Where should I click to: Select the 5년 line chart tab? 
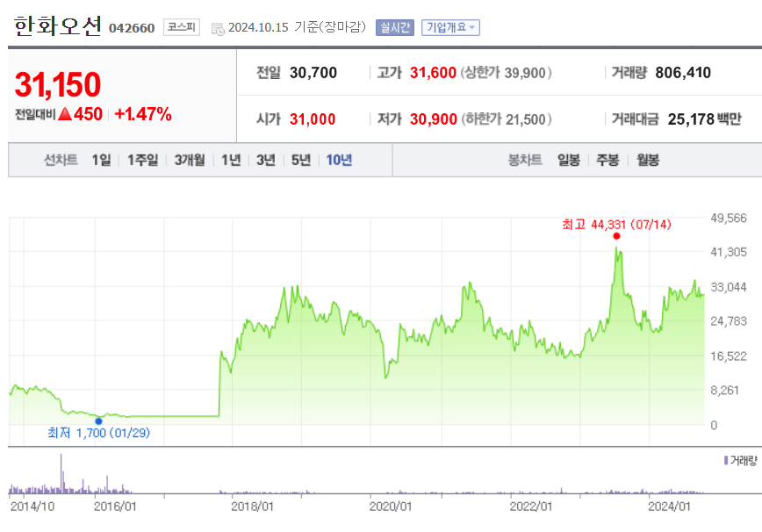301,160
